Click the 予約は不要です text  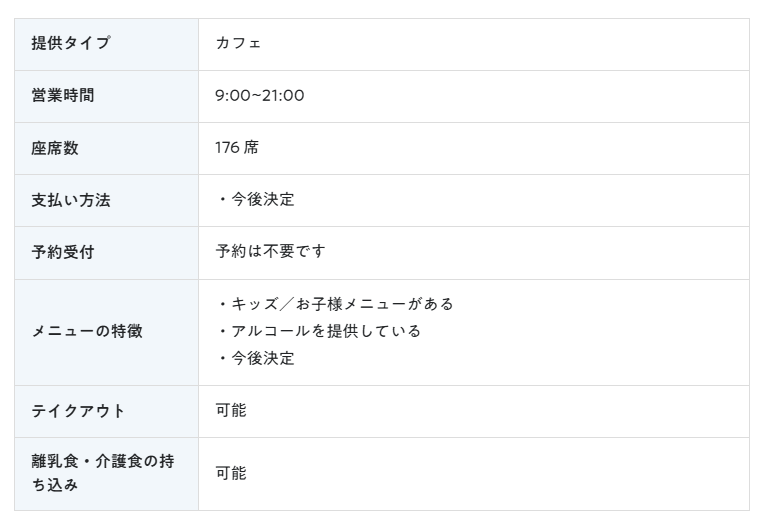pos(270,252)
